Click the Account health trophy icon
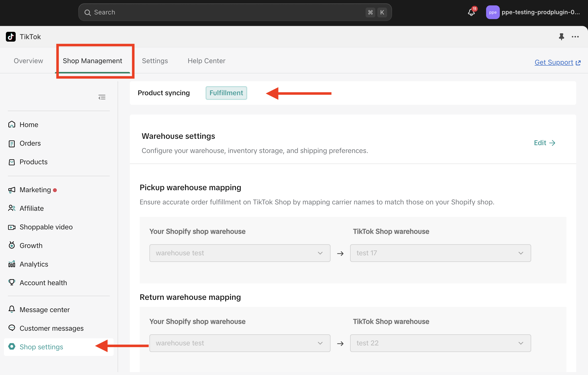 pos(12,282)
